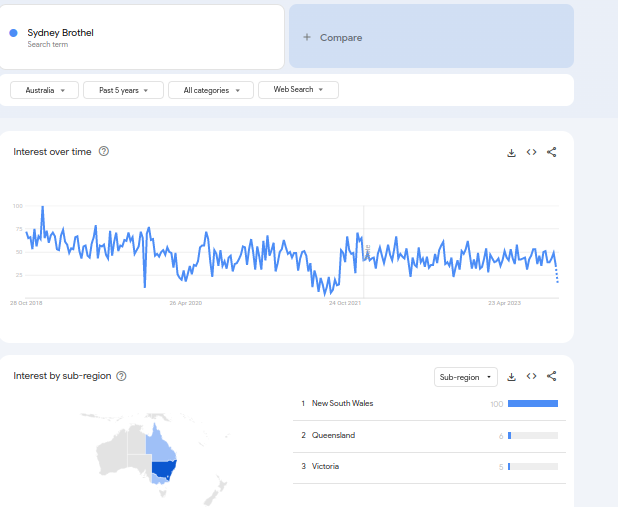Screen dimensions: 618x507
Task: Select Queensland in the region list
Action: point(333,436)
